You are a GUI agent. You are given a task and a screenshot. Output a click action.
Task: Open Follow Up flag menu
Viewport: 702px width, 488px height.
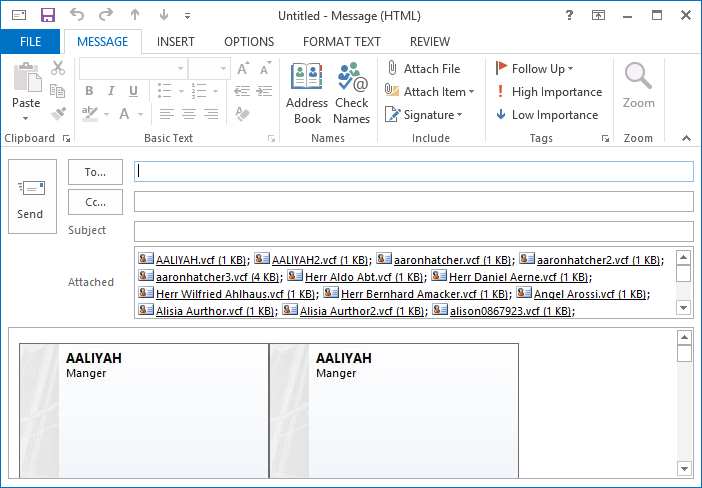click(535, 68)
